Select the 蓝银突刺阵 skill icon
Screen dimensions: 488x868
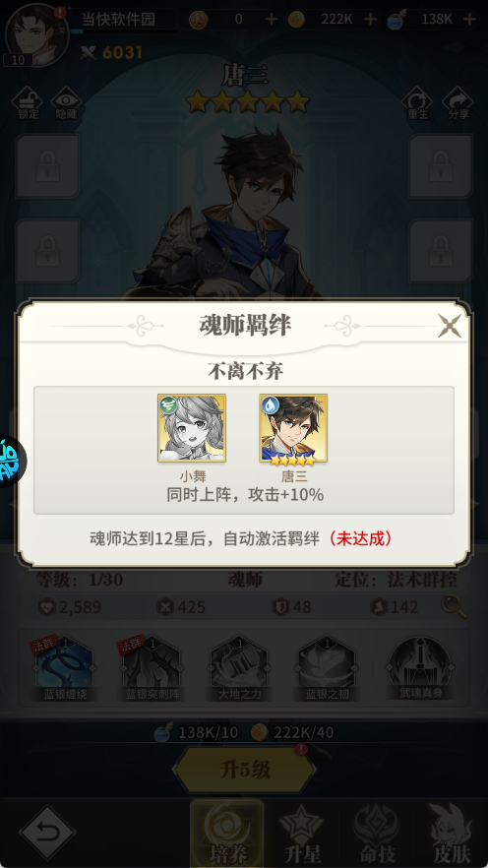tap(152, 669)
